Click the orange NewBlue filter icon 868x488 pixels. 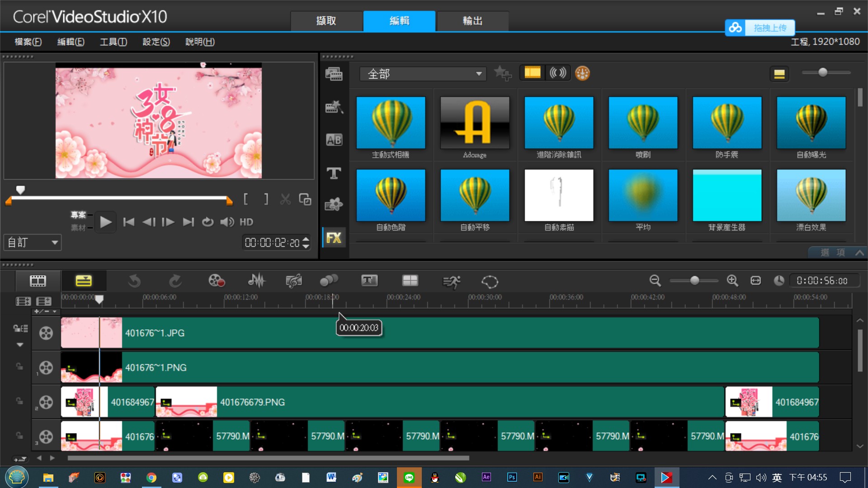(x=582, y=73)
